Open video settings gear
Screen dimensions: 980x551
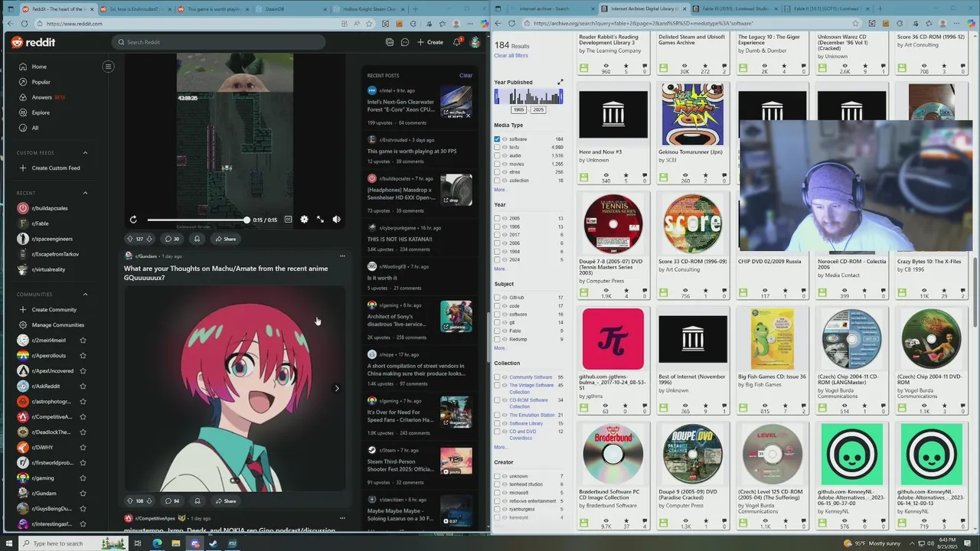pyautogui.click(x=304, y=220)
